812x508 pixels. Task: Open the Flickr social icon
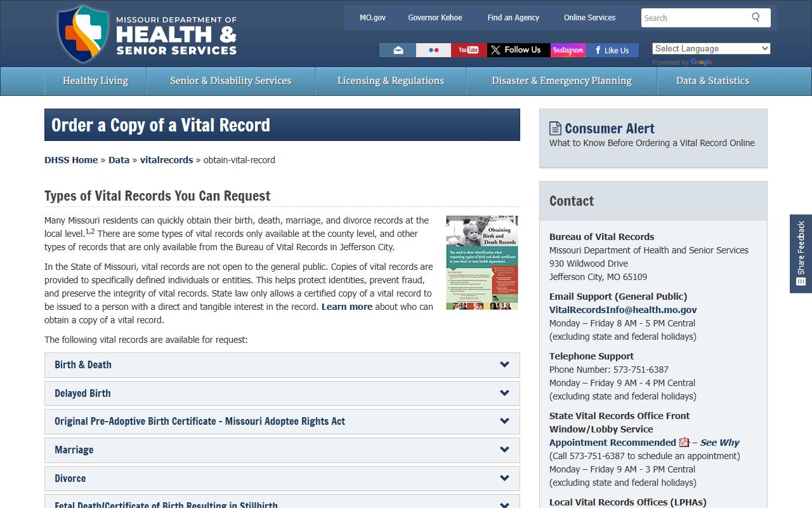click(x=433, y=50)
